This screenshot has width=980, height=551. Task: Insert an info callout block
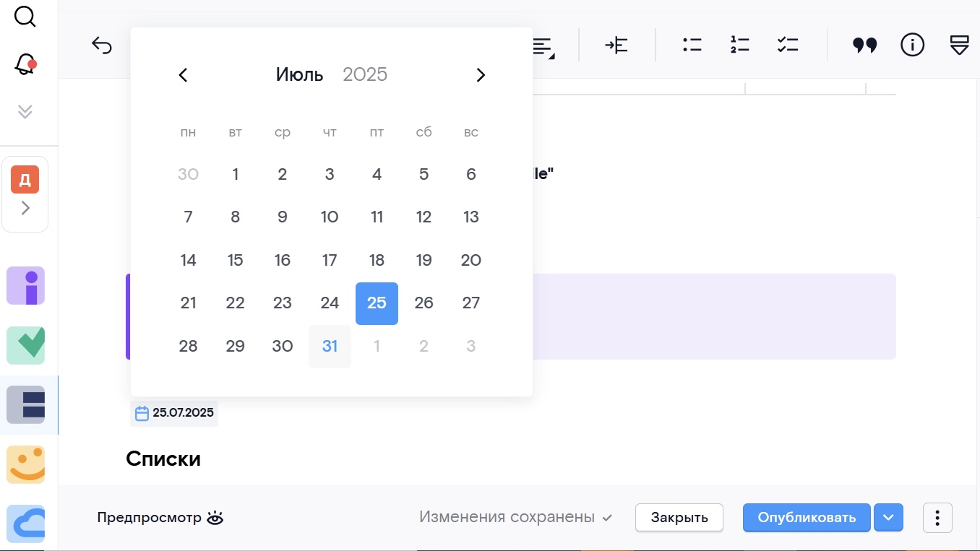click(x=912, y=45)
